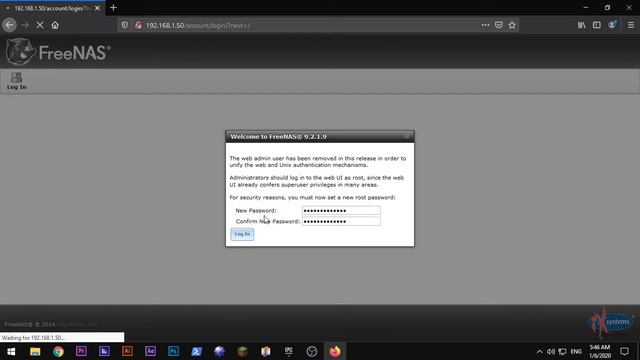Show hidden system tray icons
The width and height of the screenshot is (640, 360).
point(540,351)
